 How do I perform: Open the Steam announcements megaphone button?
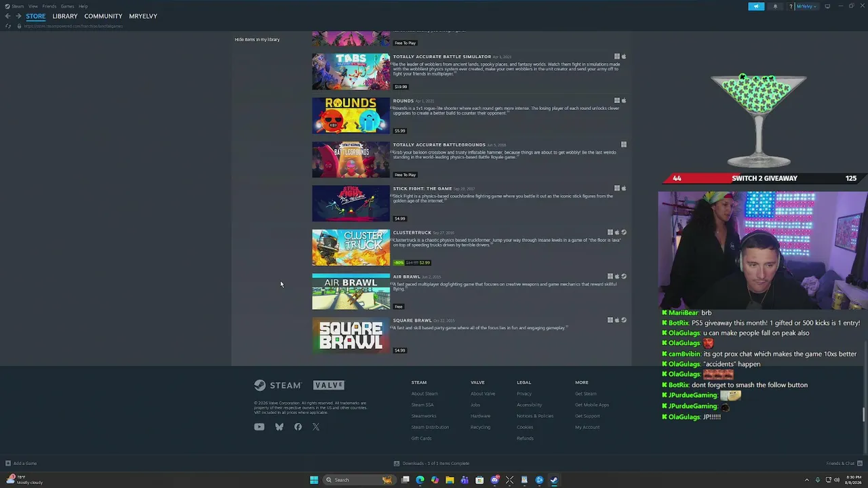point(756,6)
